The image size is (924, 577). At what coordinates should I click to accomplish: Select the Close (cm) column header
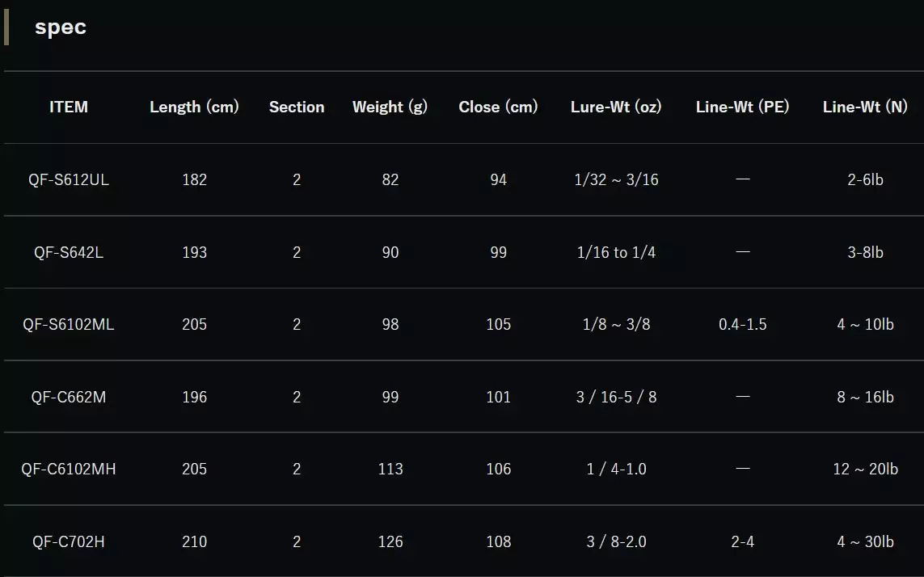(x=498, y=107)
